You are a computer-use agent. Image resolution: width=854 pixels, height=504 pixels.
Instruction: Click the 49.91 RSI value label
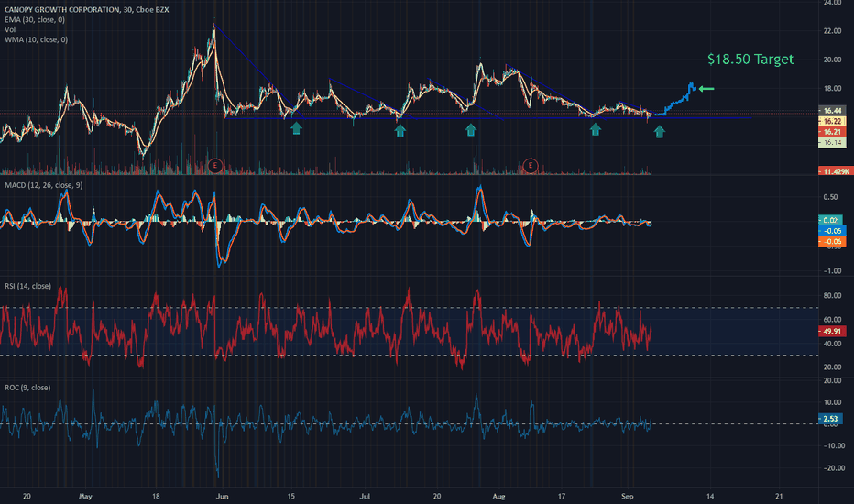[832, 332]
